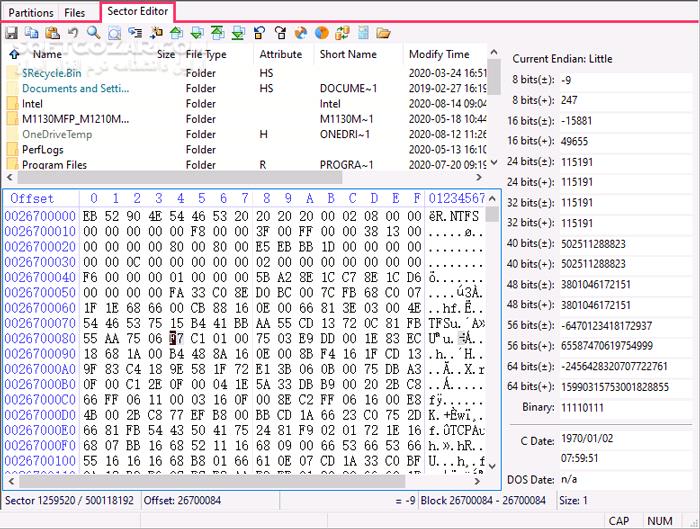The width and height of the screenshot is (700, 529).
Task: Click the Binary value 11110111
Action: pos(582,408)
